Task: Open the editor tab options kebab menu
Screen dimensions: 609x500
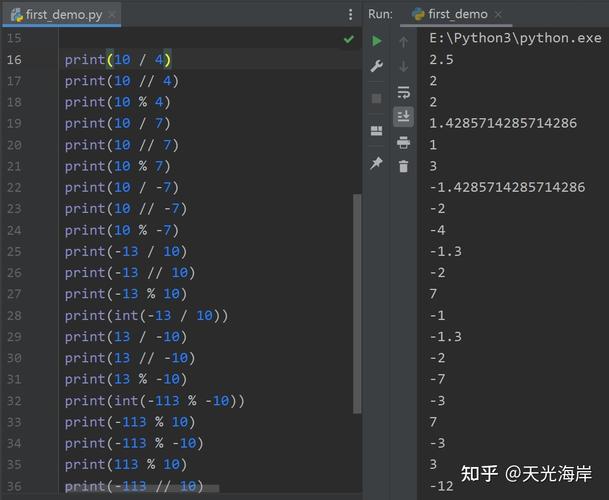Action: tap(351, 15)
